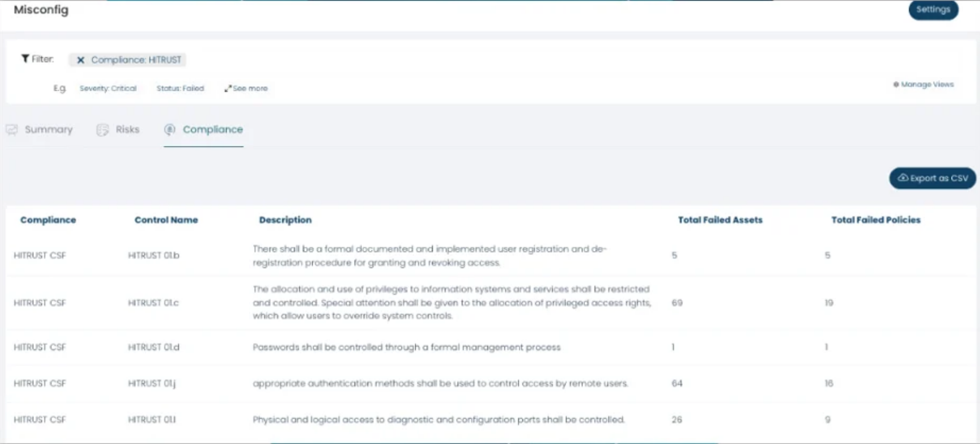Sort by the Control Name column header
Screen dimensions: 980x444
(166, 220)
